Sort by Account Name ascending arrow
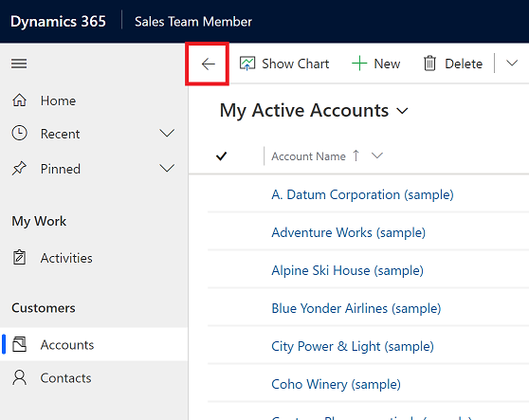529x420 pixels. coord(356,155)
